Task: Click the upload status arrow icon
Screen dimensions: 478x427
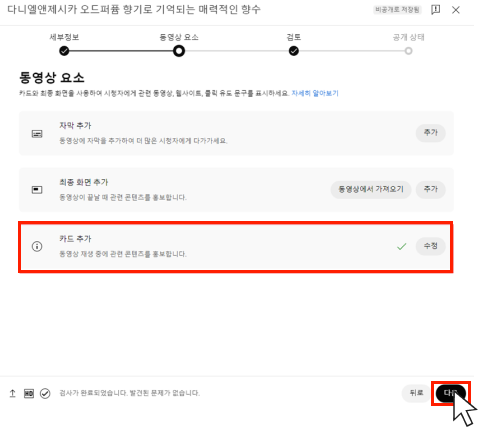Action: click(12, 393)
